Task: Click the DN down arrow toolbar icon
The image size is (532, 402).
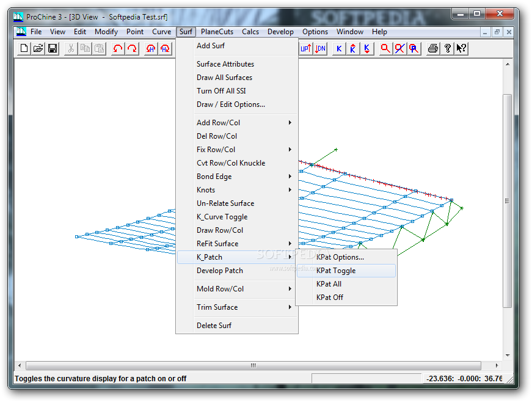Action: coord(320,48)
